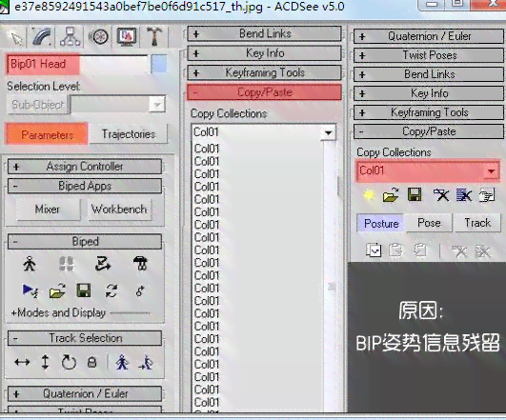
Task: Click Create Collection star icon
Action: 369,195
